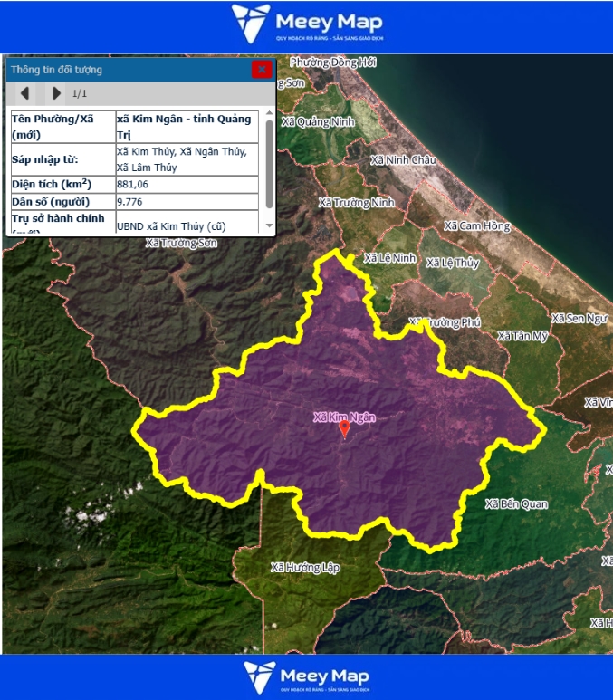This screenshot has height=700, width=613.
Task: Select Xã Trường Phú on the map
Action: point(445,322)
